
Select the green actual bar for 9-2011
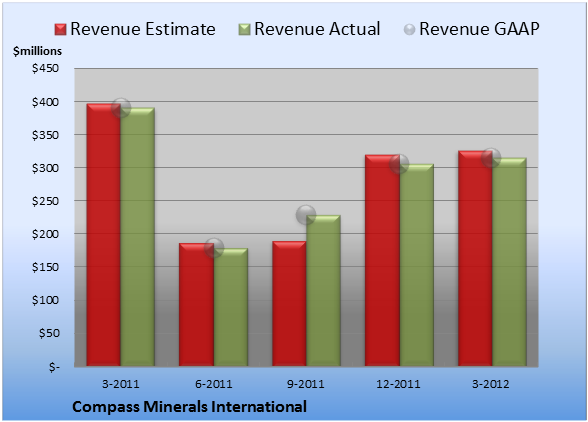coord(323,290)
